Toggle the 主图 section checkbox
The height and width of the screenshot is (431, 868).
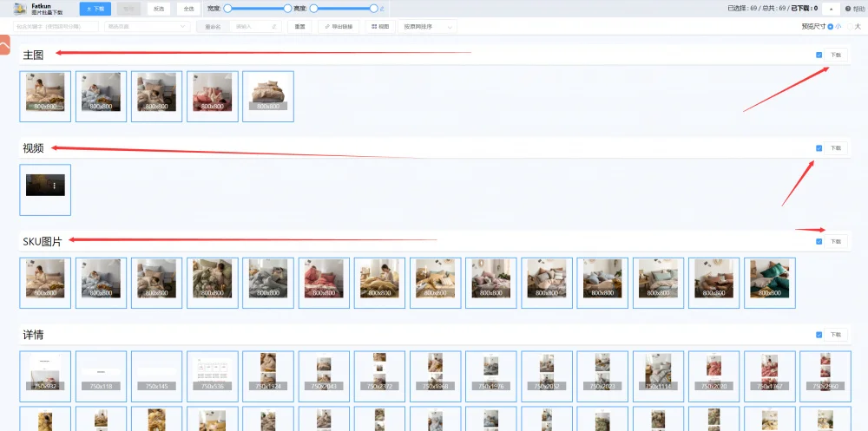click(819, 55)
